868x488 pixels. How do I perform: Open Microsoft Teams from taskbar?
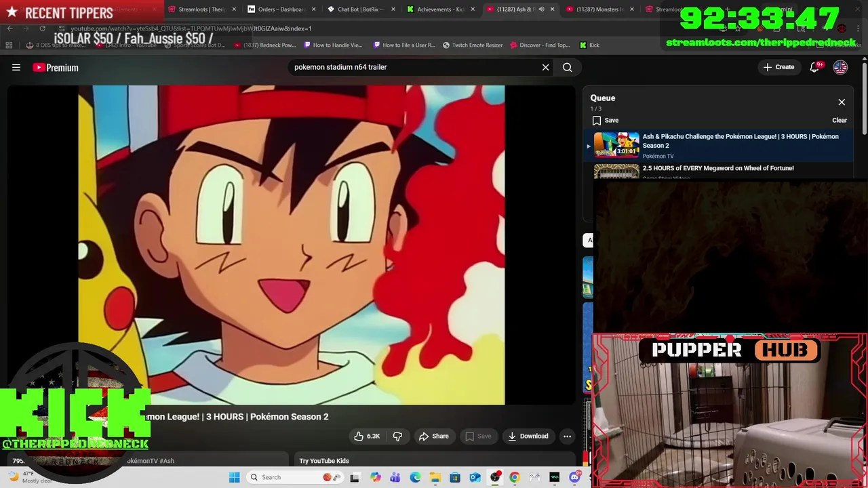395,477
